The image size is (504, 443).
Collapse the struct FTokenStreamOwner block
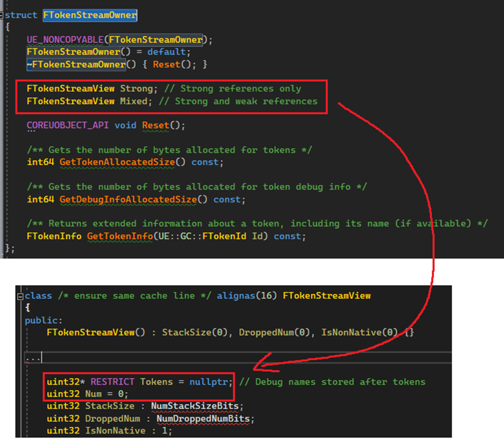tap(2, 15)
